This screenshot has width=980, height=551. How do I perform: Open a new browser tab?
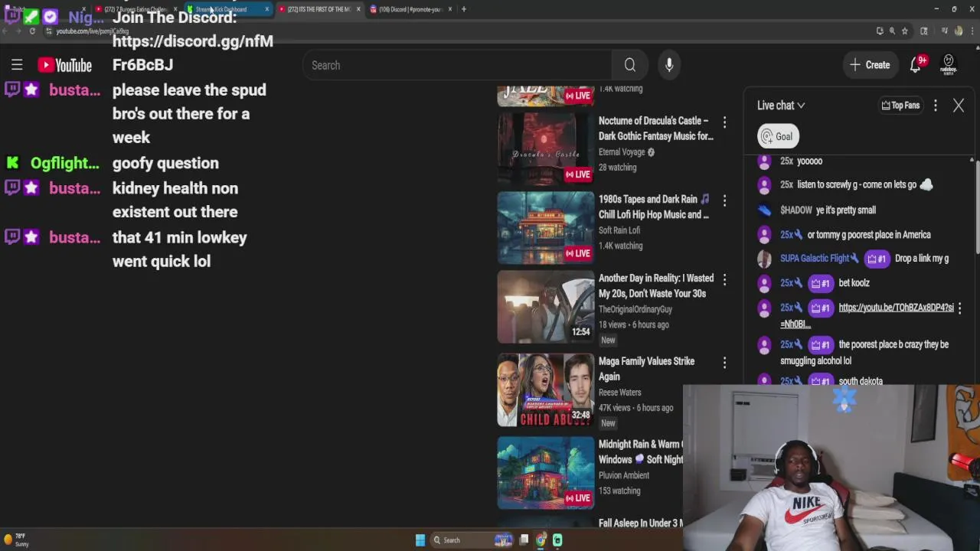coord(463,9)
